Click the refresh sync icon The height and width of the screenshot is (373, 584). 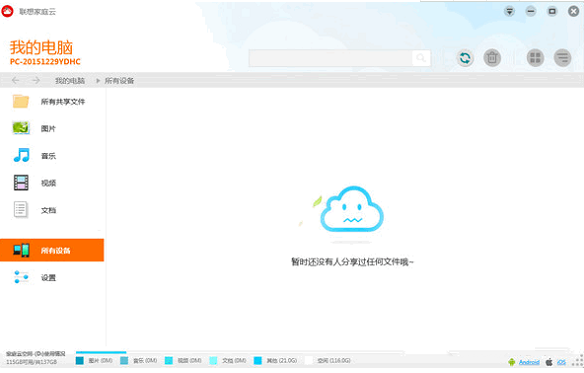465,58
